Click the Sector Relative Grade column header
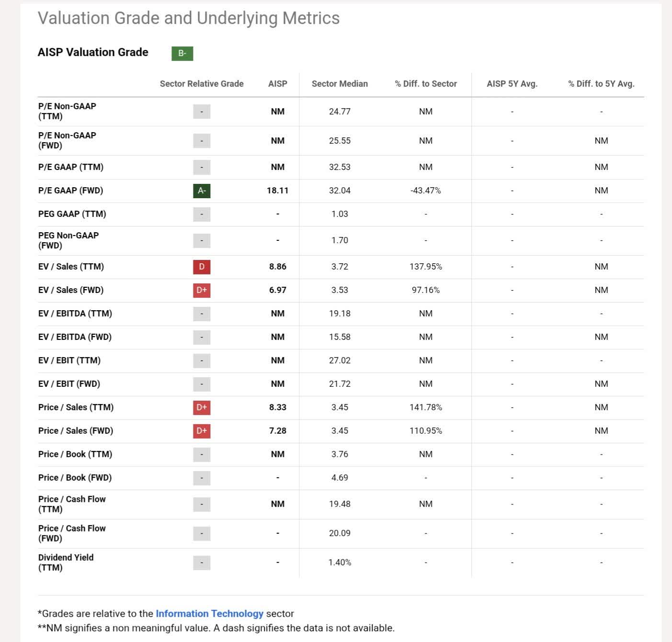Screen dimensions: 672x642 pos(202,84)
